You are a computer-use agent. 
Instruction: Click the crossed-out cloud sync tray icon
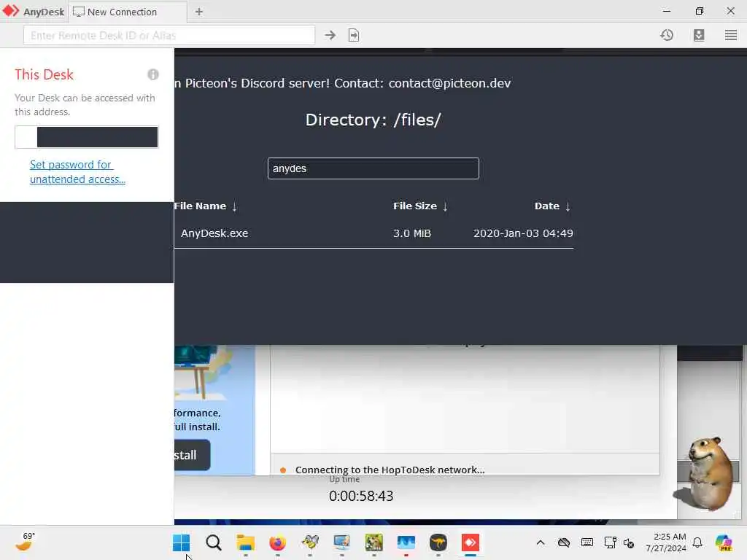click(x=564, y=542)
